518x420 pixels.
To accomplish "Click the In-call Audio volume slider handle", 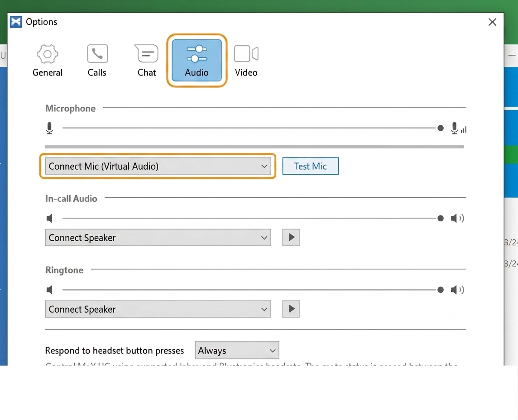I will click(x=441, y=218).
